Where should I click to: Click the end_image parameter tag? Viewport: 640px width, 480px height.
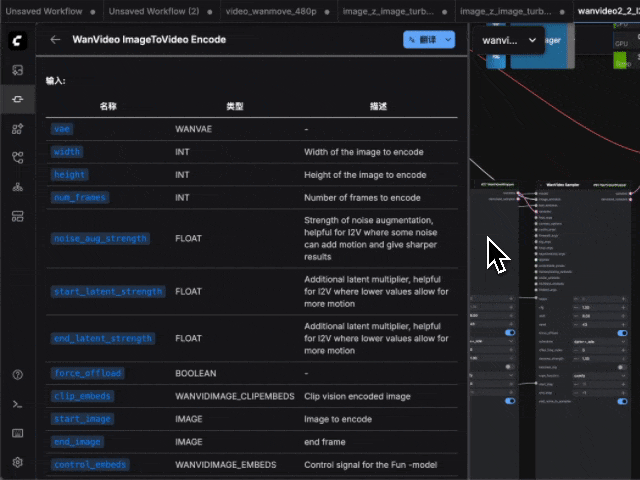[78, 442]
